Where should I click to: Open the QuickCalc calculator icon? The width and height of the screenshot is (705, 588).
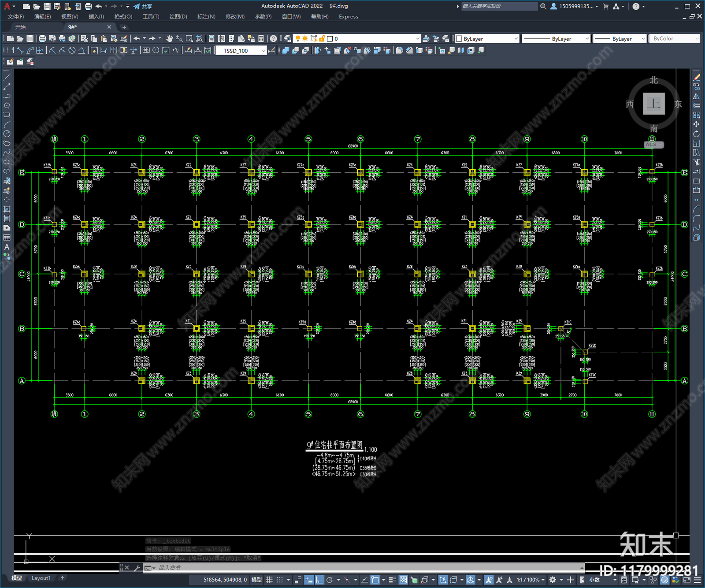click(x=261, y=39)
